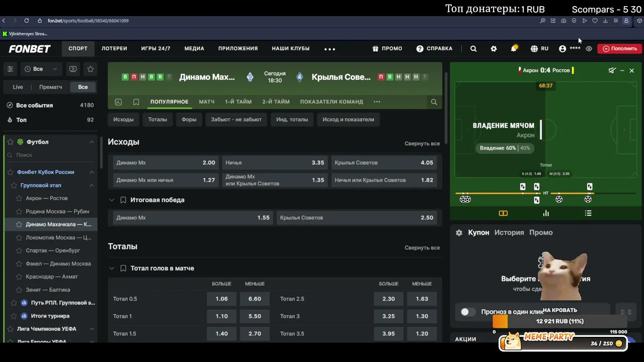
Task: Switch to ПОКАЗАТЕЛИ КОМАНД tab
Action: 332,102
